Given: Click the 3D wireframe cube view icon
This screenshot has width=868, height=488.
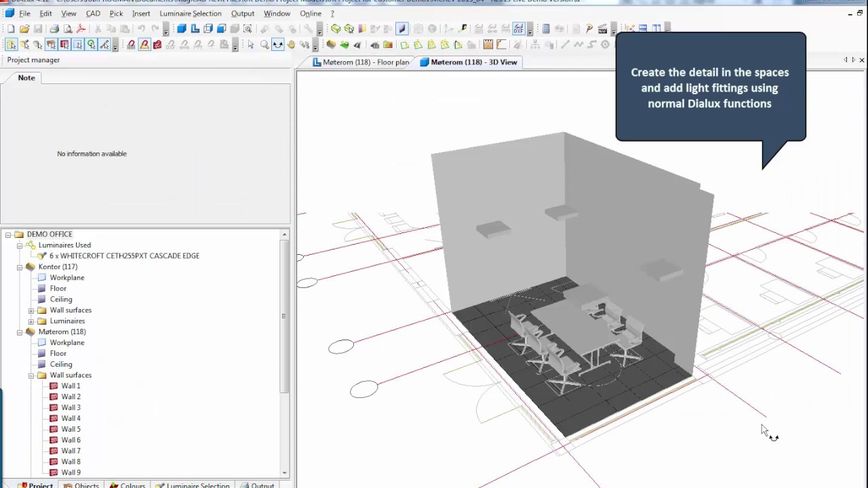Looking at the screenshot, I should 208,28.
